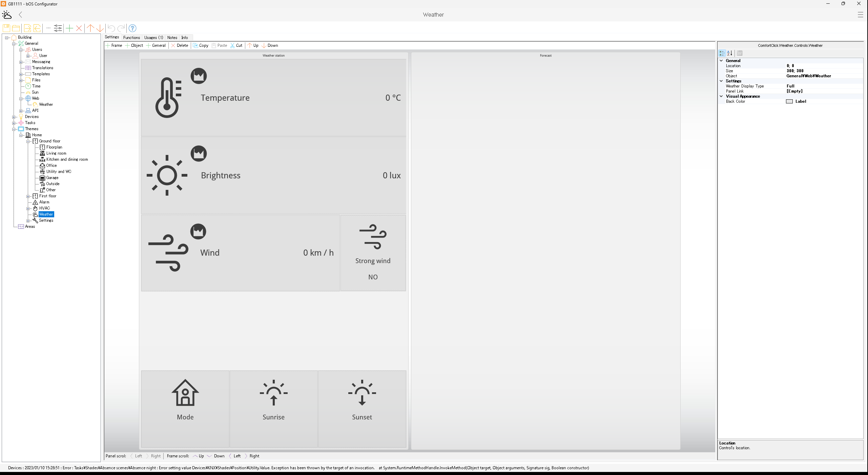The width and height of the screenshot is (868, 475).
Task: Switch property grid to categorized view
Action: (x=722, y=53)
